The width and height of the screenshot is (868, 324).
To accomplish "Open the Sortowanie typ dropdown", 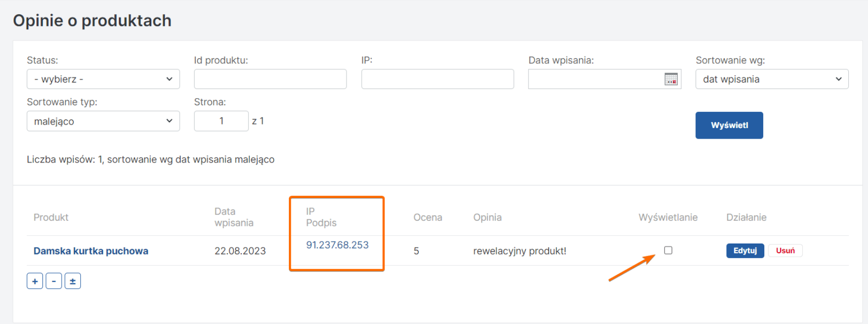I will (103, 121).
